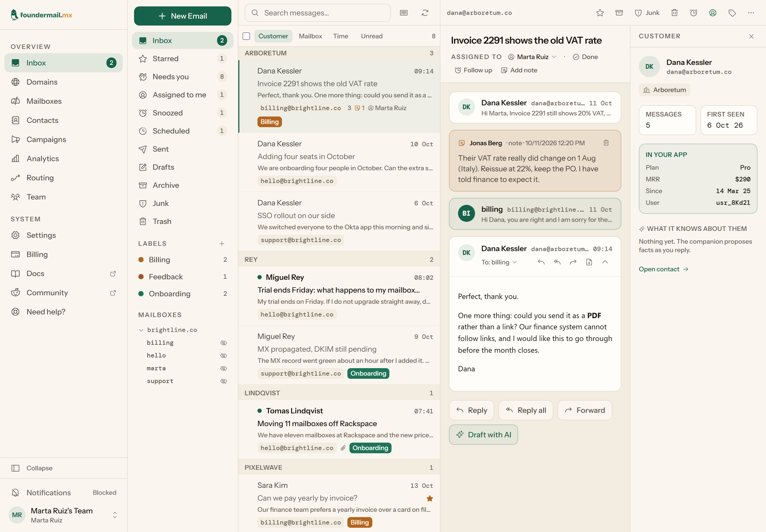
Task: Open the collapsed billing@brightline reply from 11 Oct
Action: [x=535, y=214]
